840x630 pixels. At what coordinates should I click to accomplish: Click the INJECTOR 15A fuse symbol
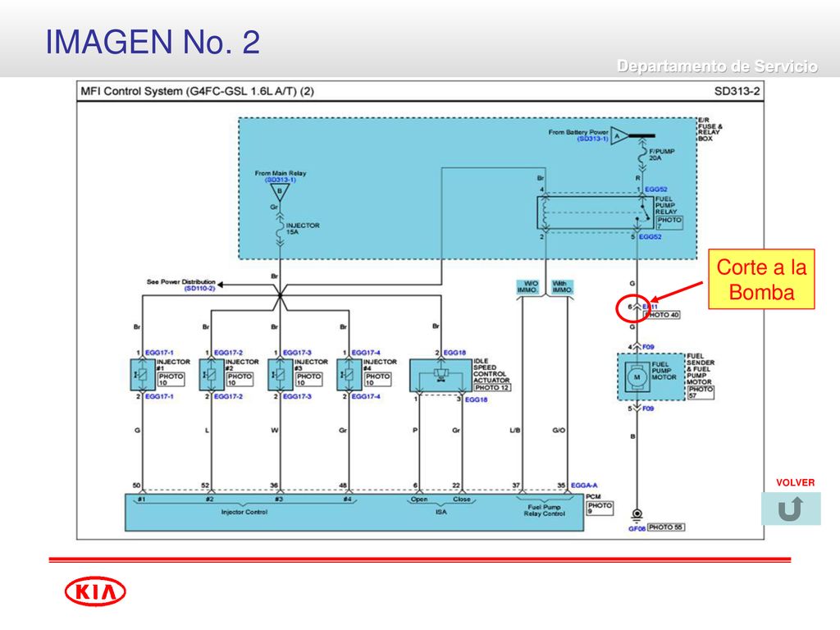280,229
